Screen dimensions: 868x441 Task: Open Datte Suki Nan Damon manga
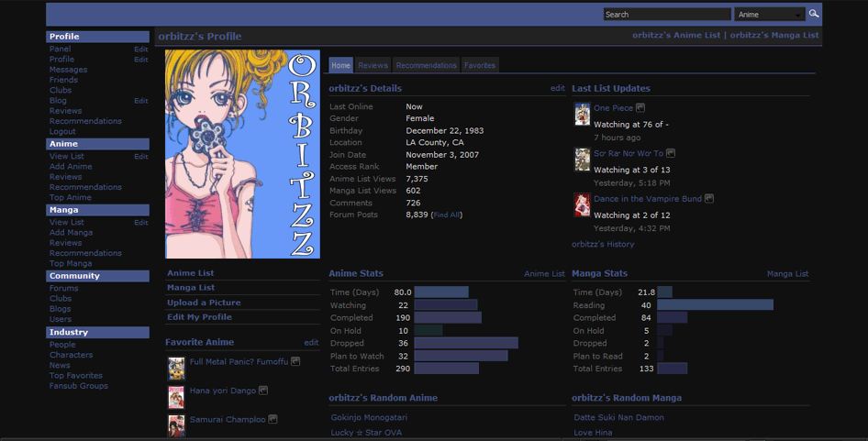click(619, 417)
